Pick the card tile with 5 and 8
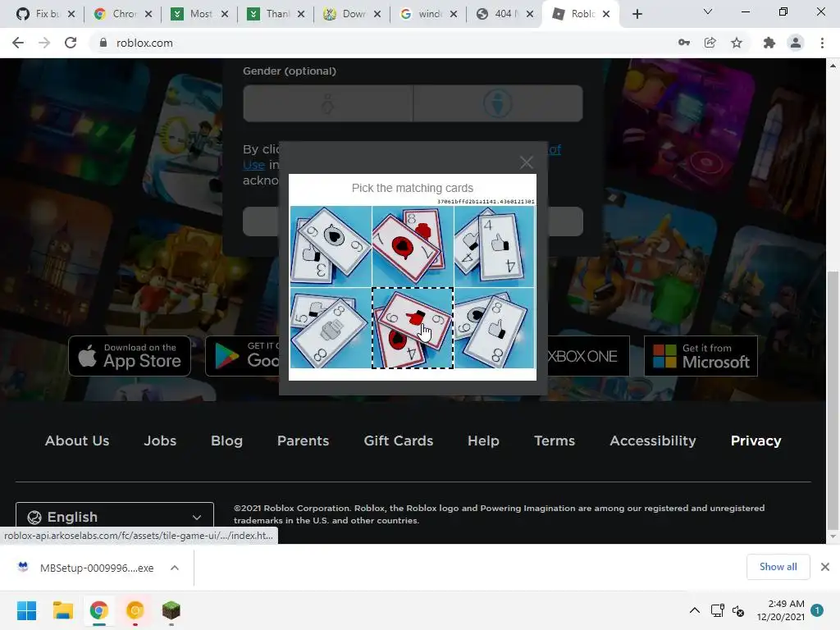Viewport: 840px width, 630px height. (331, 328)
